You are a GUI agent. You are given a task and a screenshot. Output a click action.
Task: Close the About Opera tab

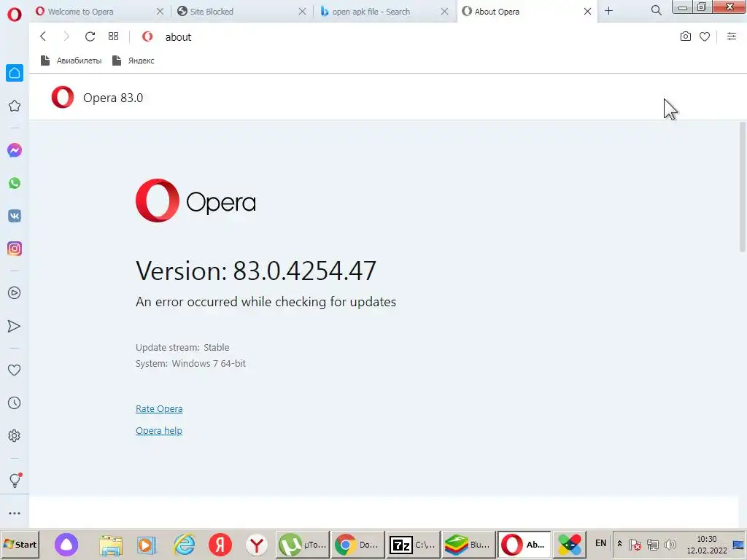[x=587, y=12]
